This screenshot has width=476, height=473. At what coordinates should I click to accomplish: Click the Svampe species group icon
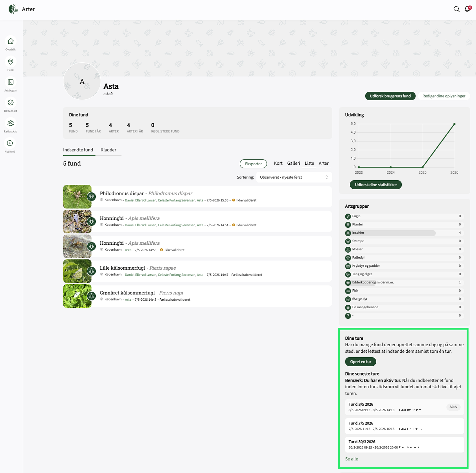pos(348,241)
